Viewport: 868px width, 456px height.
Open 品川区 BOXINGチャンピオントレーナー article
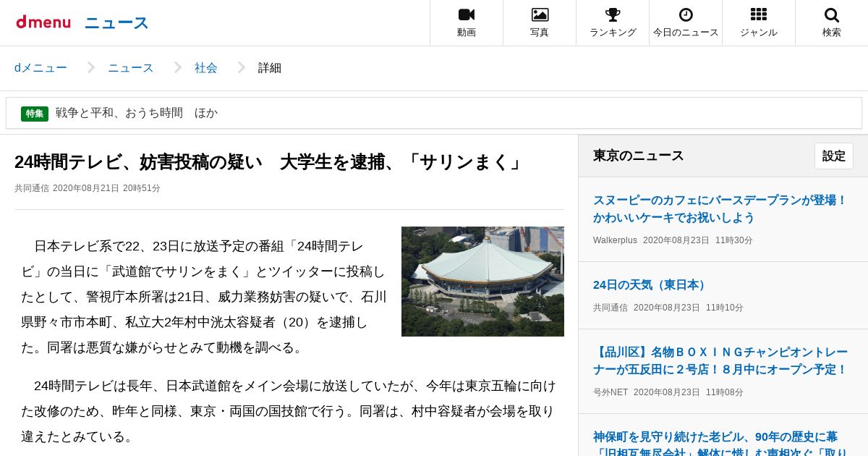(720, 361)
